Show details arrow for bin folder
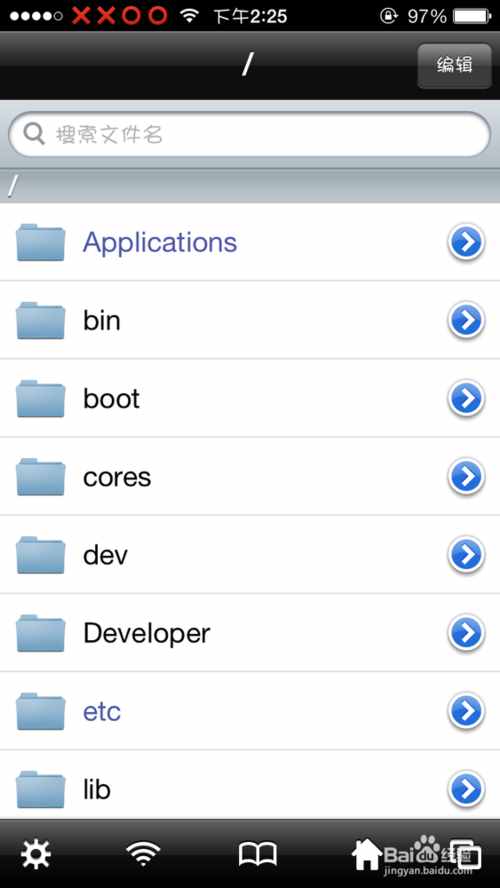Image resolution: width=500 pixels, height=888 pixels. click(x=466, y=321)
